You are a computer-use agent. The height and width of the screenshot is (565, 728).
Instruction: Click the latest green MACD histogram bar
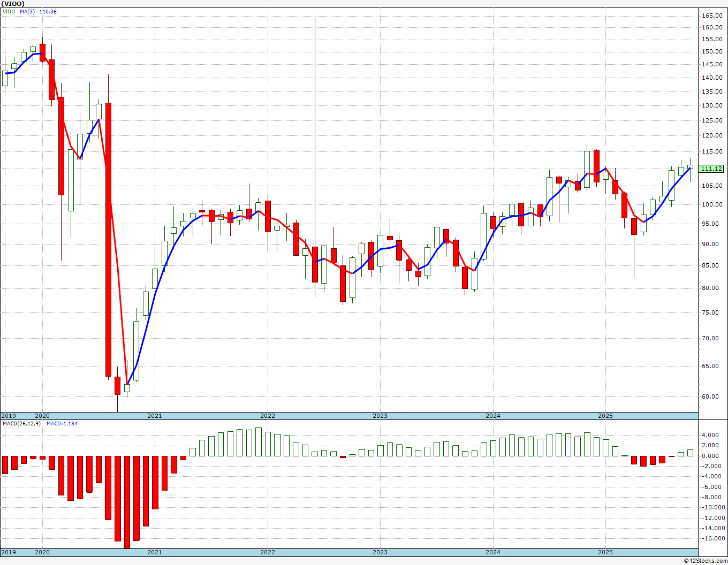[x=690, y=453]
